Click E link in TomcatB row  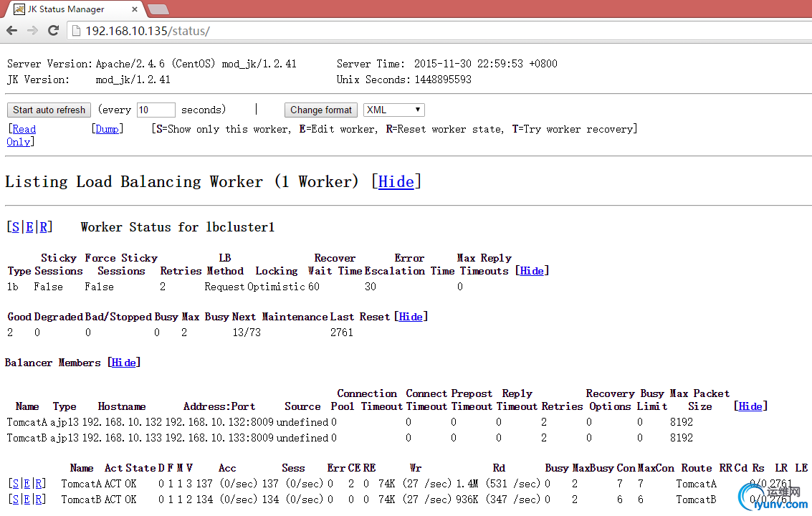point(27,500)
